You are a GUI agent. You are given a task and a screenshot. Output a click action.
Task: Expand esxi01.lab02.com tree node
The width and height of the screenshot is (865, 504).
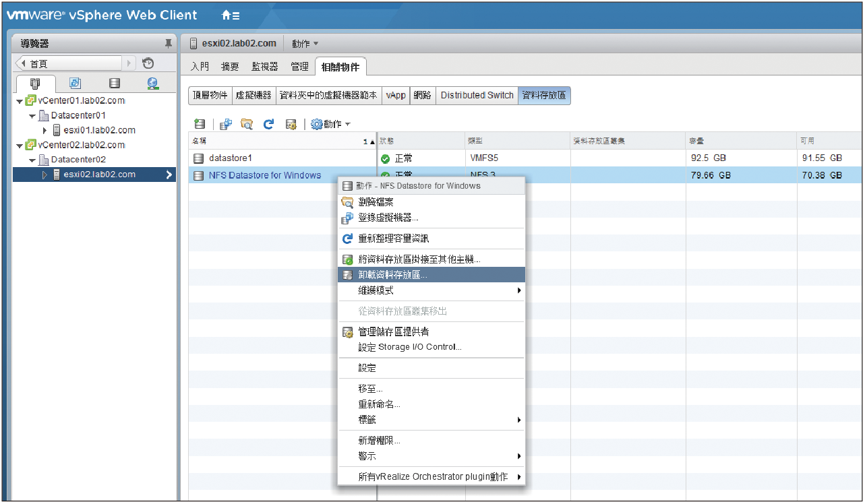[45, 131]
